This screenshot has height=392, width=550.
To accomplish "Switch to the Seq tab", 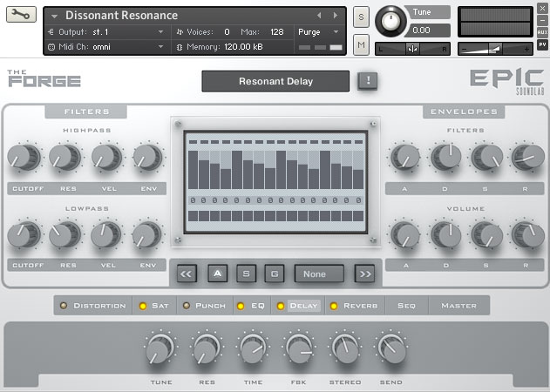I will [406, 306].
